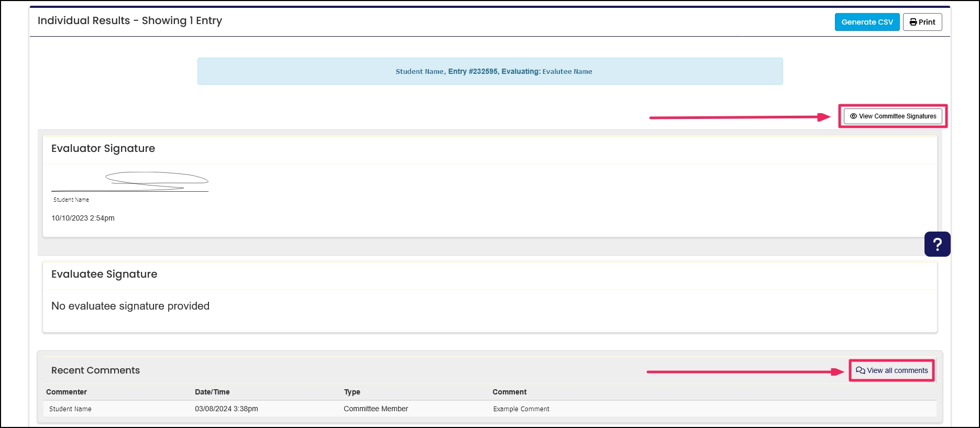Click the 10/10/2023 2:54pm signature timestamp
980x428 pixels.
[x=83, y=218]
